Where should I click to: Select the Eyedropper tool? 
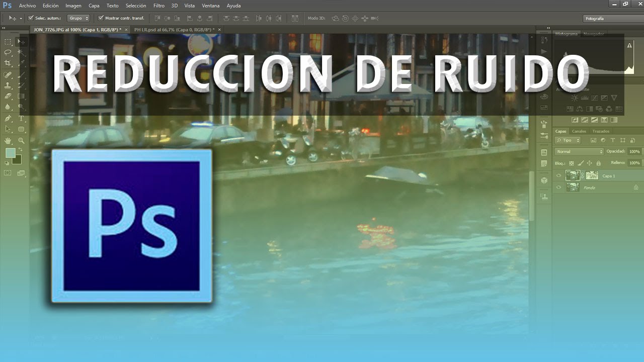21,63
